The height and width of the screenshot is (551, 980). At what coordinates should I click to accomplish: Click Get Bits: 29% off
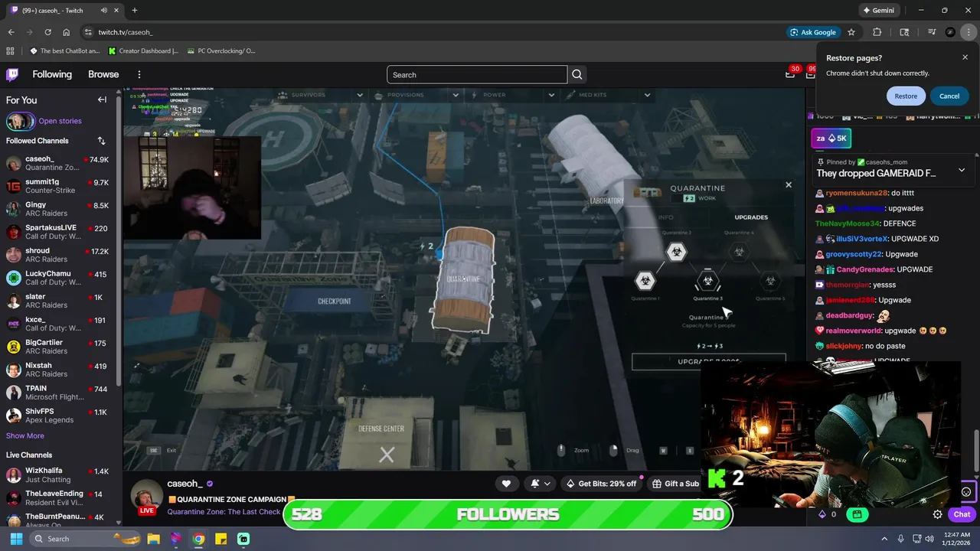click(x=601, y=484)
